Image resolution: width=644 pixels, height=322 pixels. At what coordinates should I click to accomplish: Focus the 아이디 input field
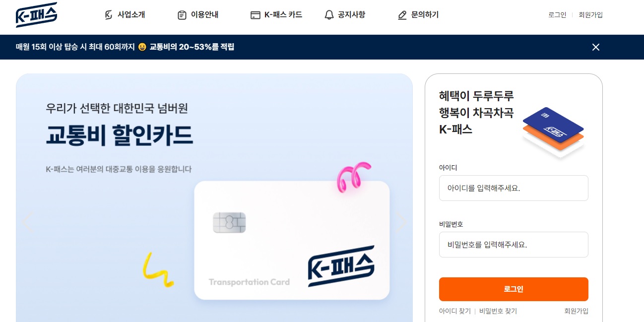click(514, 188)
